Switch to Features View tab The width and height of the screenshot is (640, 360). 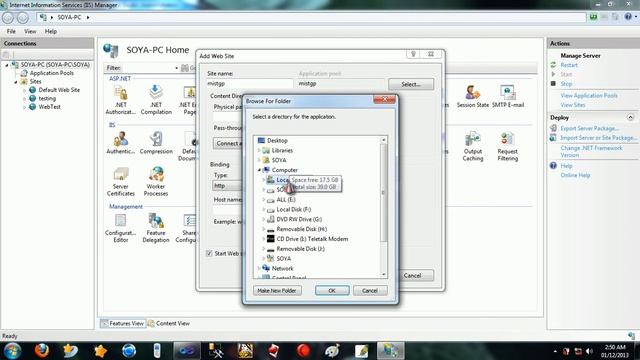click(x=123, y=323)
